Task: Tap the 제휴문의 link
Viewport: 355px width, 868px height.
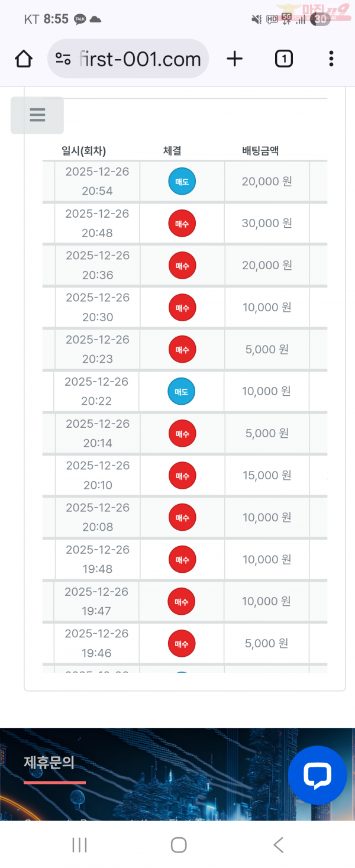Action: [49, 762]
